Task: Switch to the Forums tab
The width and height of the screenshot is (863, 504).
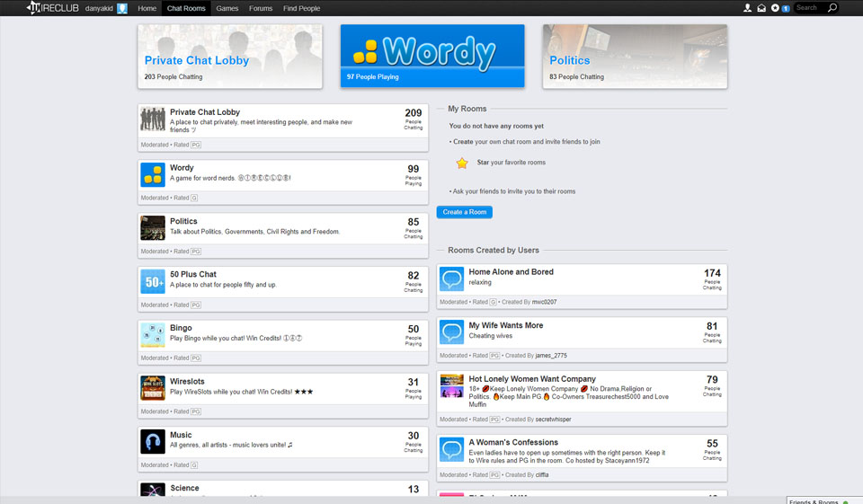Action: click(x=261, y=8)
